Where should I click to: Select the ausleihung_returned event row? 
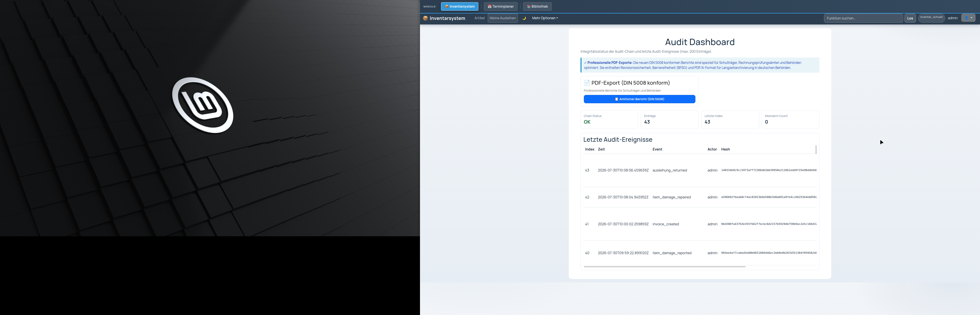[700, 170]
